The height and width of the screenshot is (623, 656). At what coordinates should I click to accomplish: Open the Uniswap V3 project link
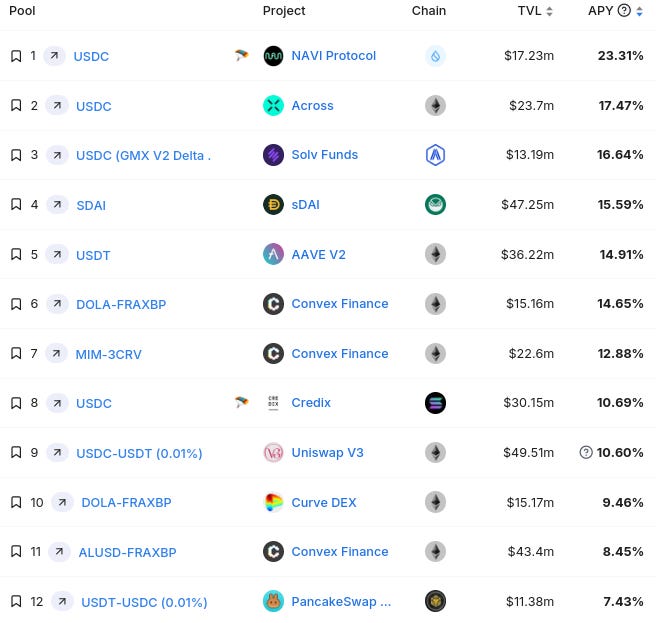click(x=328, y=453)
